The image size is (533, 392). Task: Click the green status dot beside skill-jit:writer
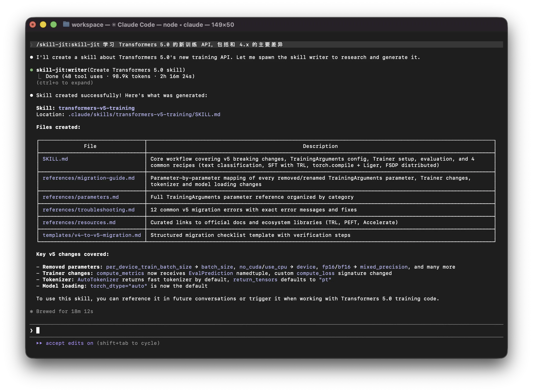(31, 70)
